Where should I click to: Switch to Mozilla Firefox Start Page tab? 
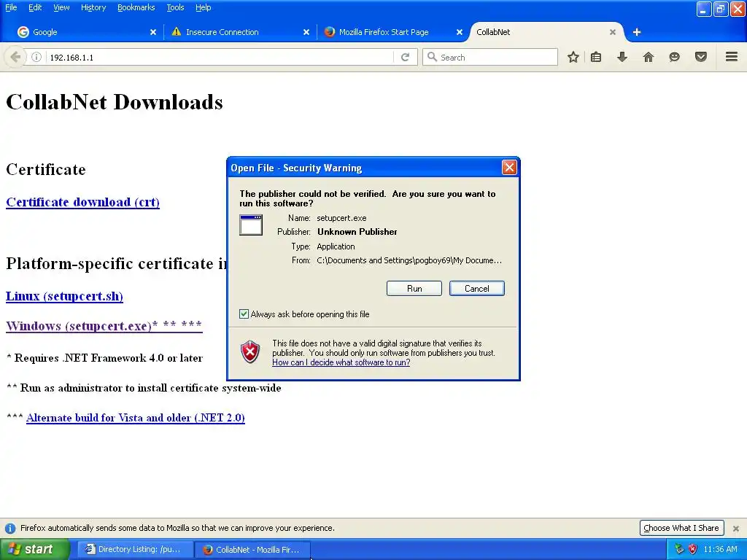[x=391, y=32]
